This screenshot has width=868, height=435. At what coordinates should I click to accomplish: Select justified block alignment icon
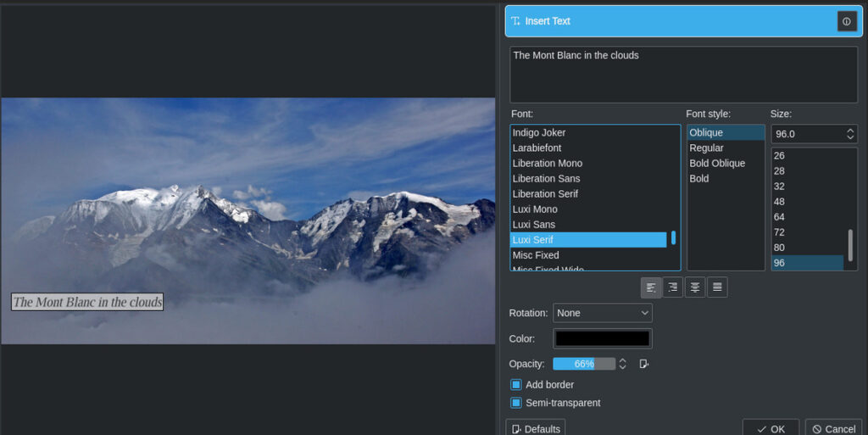(x=717, y=287)
